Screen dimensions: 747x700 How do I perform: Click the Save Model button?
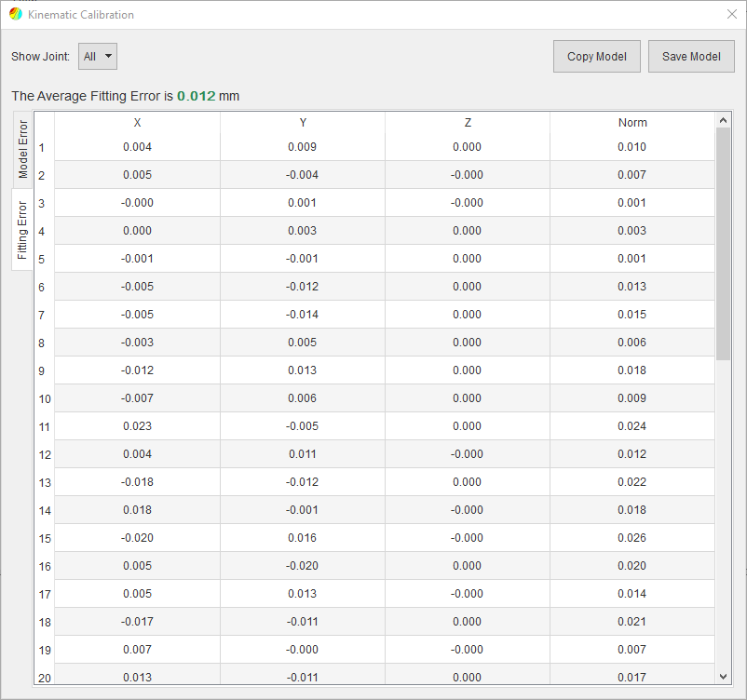(x=691, y=56)
